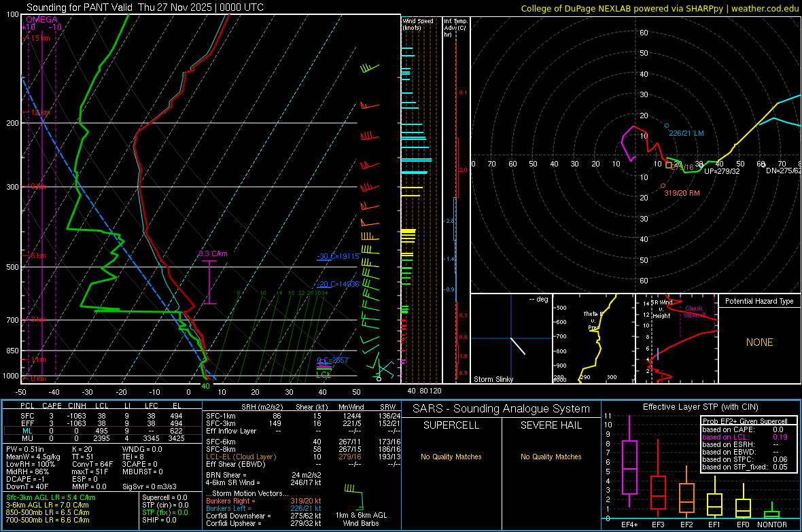This screenshot has height=532, width=802.
Task: Select the MU parcel row label
Action: point(27,438)
